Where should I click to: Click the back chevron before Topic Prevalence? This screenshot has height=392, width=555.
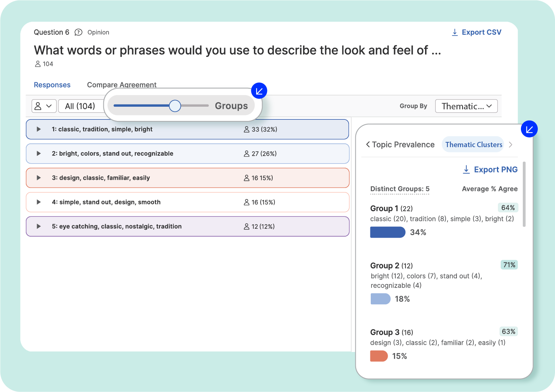(367, 145)
